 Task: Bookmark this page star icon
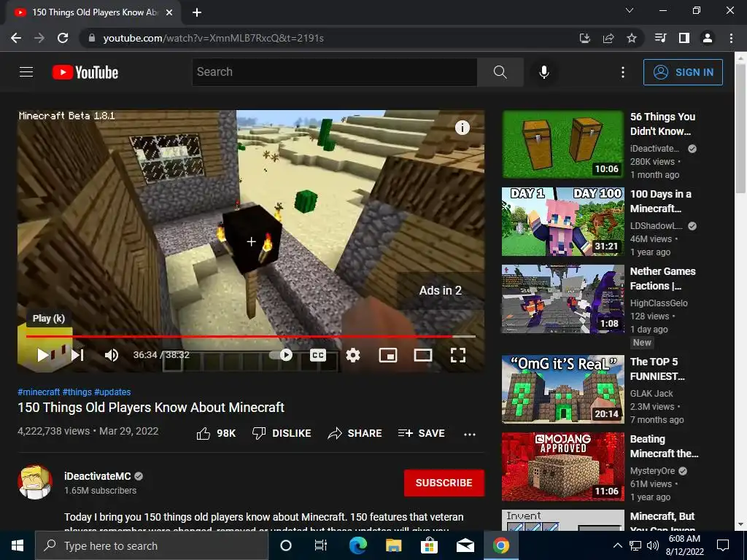pyautogui.click(x=632, y=38)
